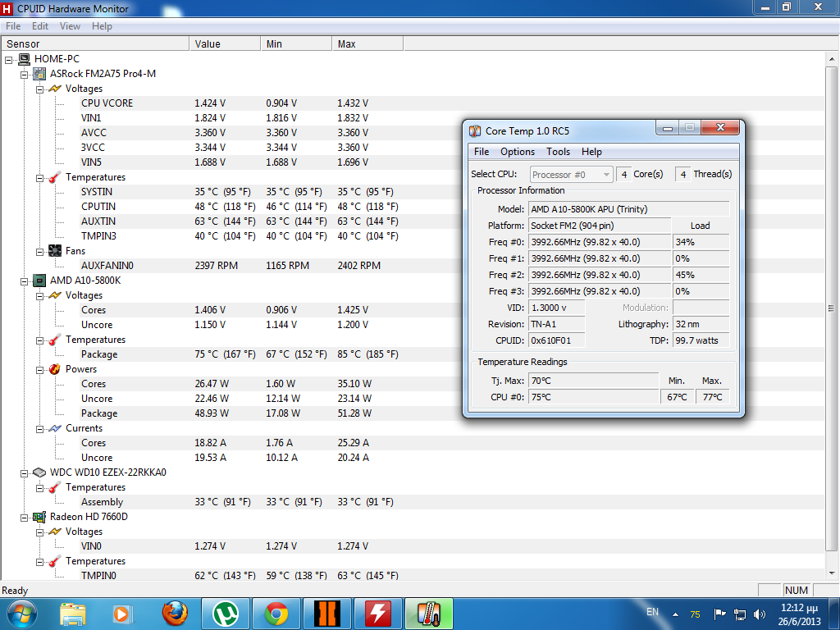Image resolution: width=840 pixels, height=630 pixels.
Task: Click the AMD A10-5800K processor chip icon
Action: click(x=39, y=281)
